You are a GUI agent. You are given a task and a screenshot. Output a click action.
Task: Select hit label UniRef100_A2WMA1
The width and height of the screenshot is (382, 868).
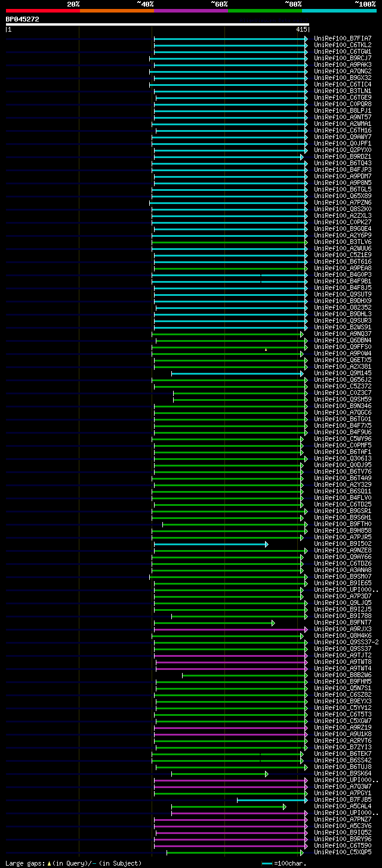click(x=342, y=123)
